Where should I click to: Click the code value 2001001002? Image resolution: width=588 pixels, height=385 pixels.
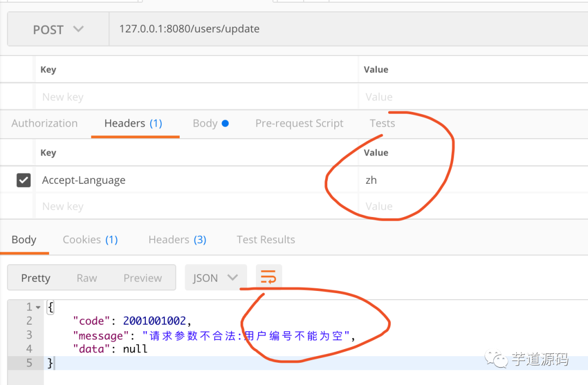pos(155,321)
